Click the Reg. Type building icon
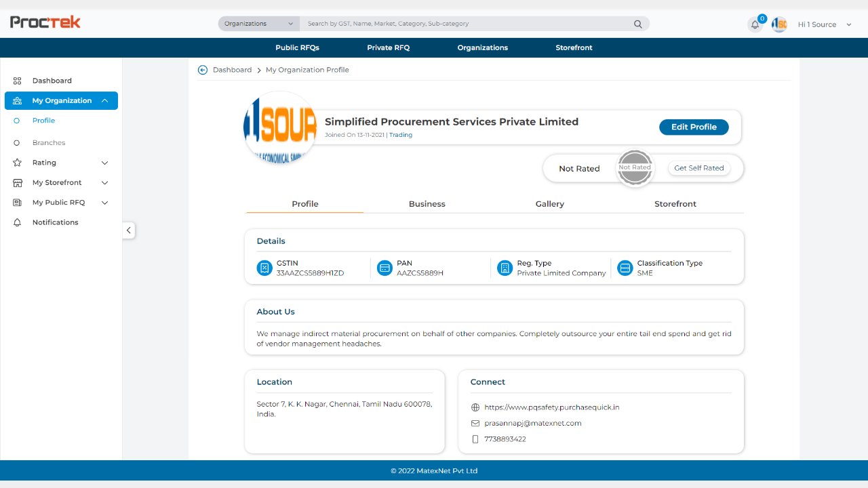 point(505,268)
